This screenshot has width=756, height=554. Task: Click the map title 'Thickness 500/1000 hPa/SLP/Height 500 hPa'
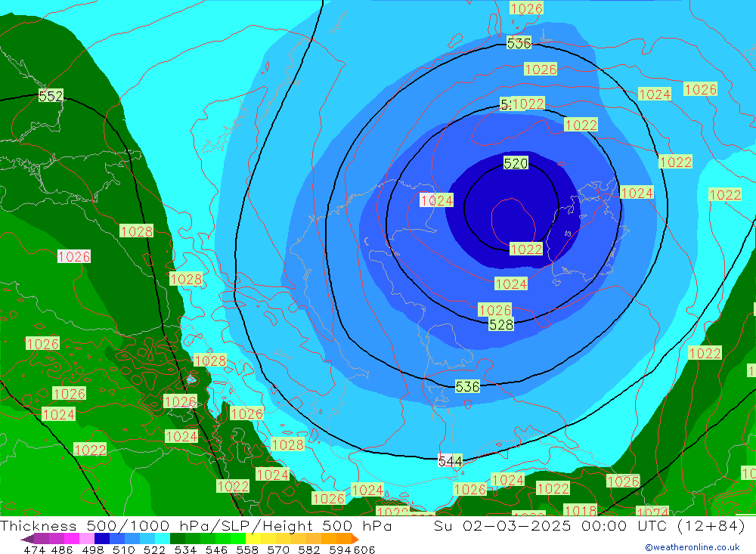point(196,525)
